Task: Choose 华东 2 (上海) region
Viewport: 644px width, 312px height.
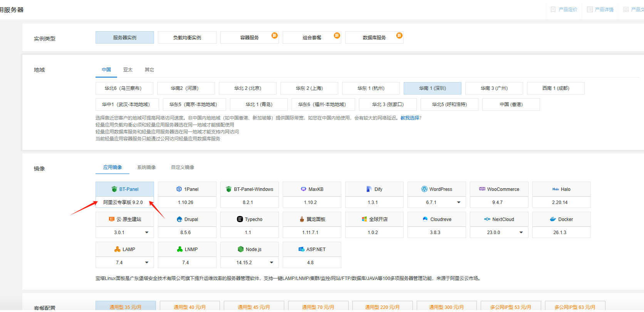Action: [x=309, y=88]
